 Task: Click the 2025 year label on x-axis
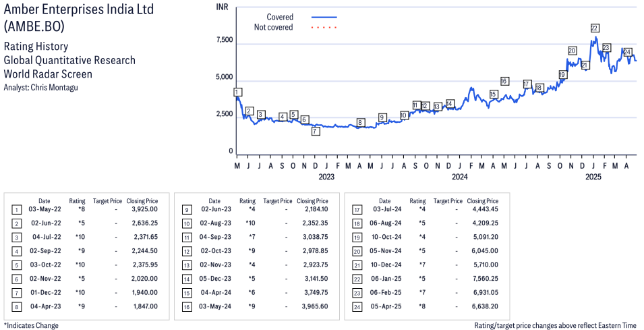(x=593, y=177)
